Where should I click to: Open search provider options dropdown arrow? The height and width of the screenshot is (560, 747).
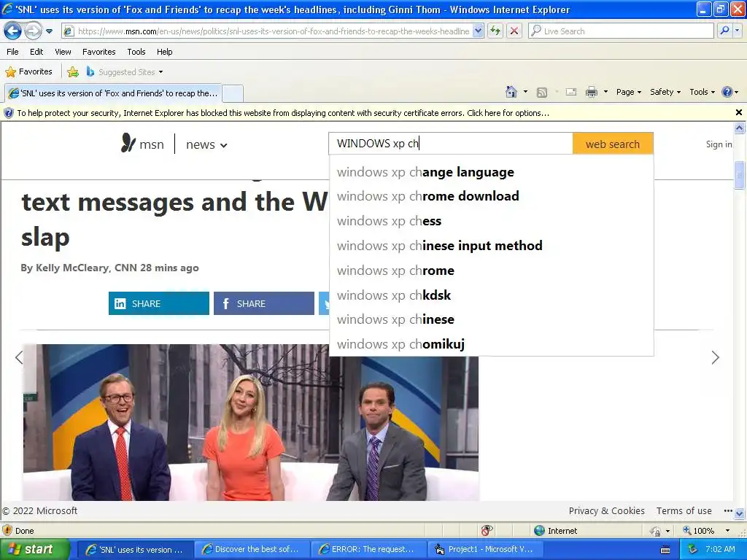pyautogui.click(x=738, y=31)
